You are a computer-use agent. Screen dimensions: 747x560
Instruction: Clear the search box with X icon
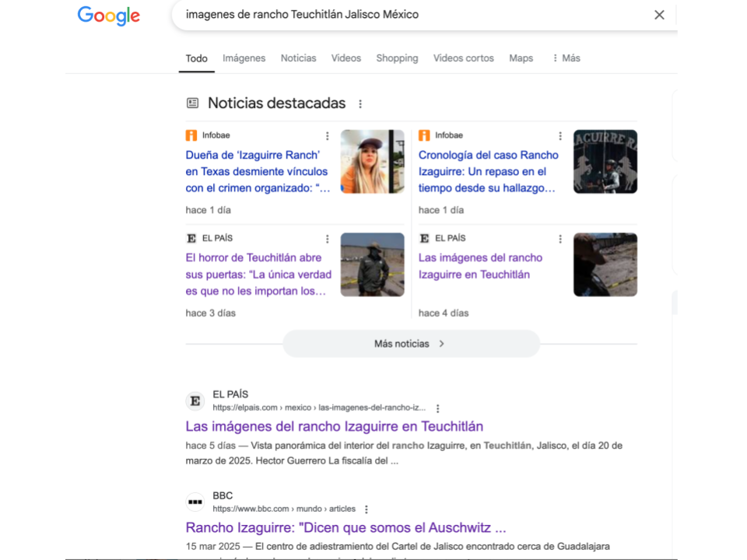coord(659,15)
